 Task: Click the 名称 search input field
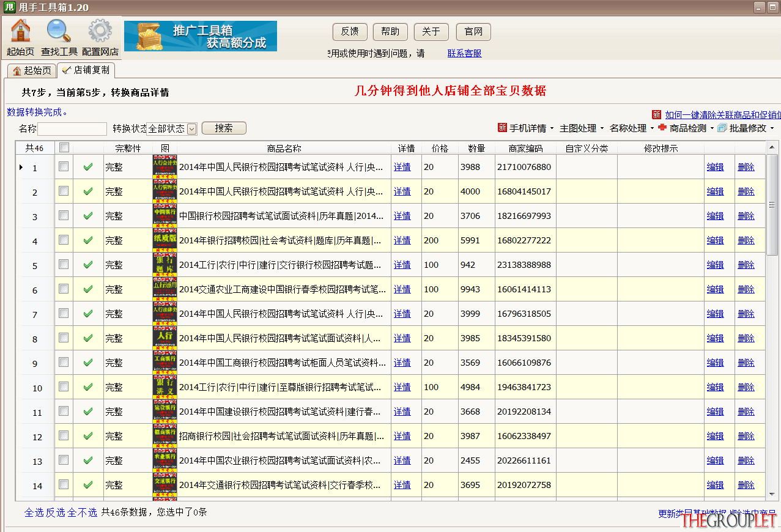click(72, 128)
